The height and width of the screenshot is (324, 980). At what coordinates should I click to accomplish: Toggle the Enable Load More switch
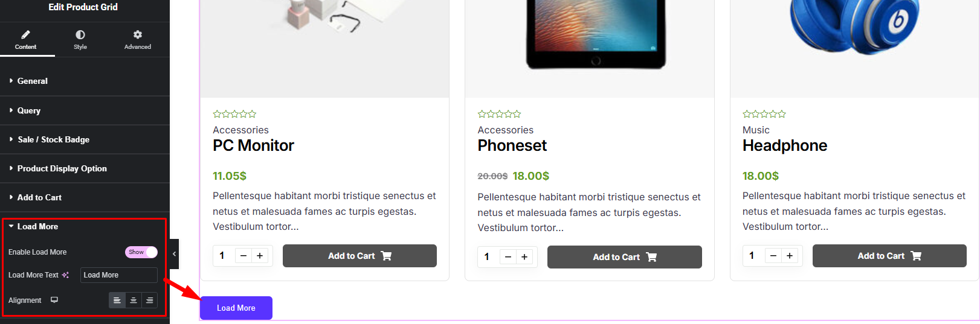(141, 252)
